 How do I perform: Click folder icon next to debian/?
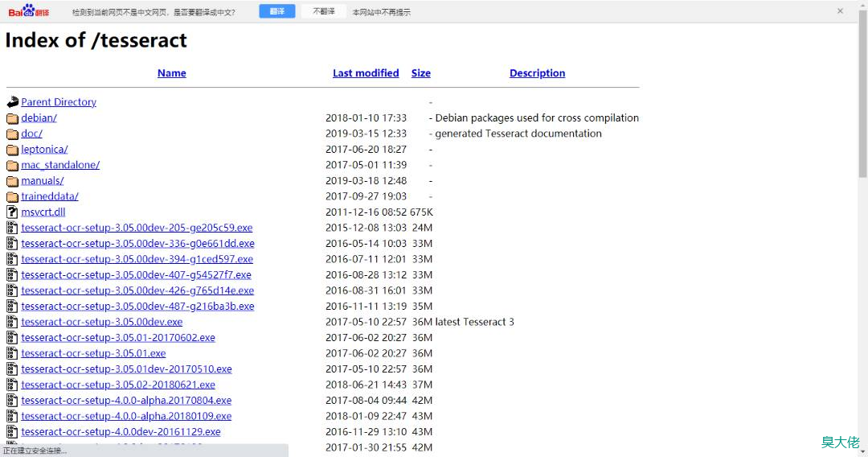pos(12,118)
